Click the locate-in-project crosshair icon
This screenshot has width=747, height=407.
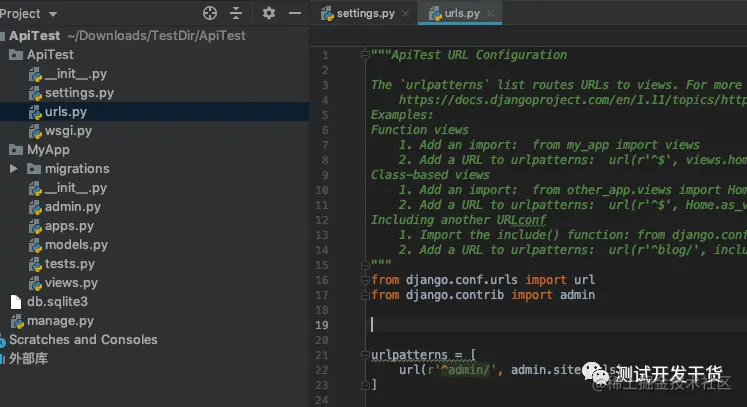[x=210, y=13]
